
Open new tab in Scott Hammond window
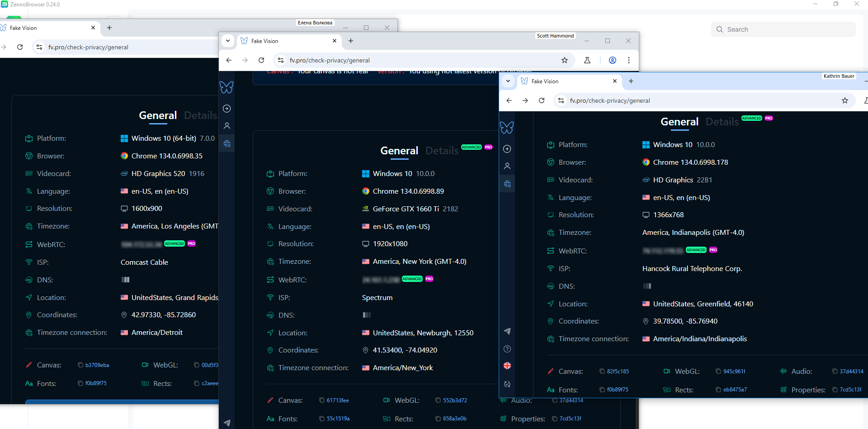coord(351,41)
